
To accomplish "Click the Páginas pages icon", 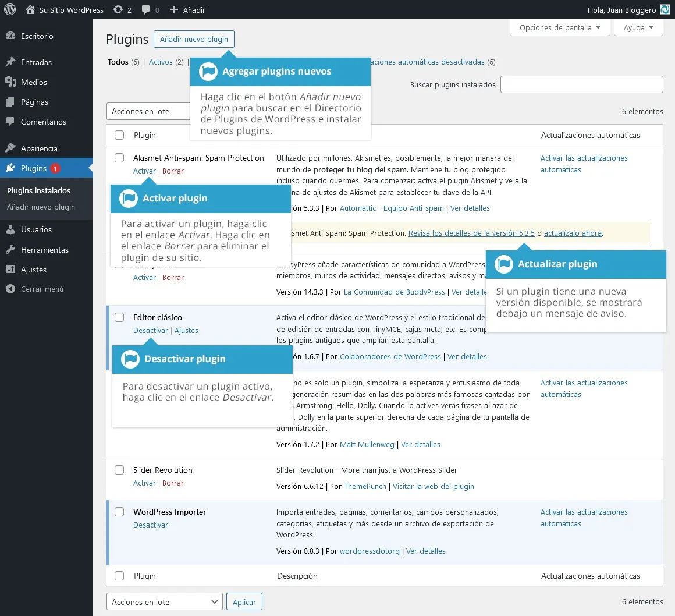I will coord(10,102).
